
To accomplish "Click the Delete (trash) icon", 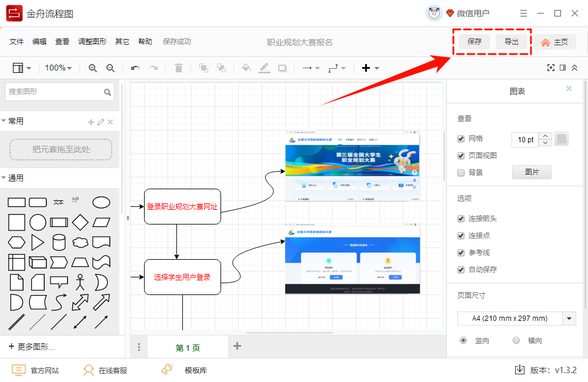I will [x=179, y=68].
